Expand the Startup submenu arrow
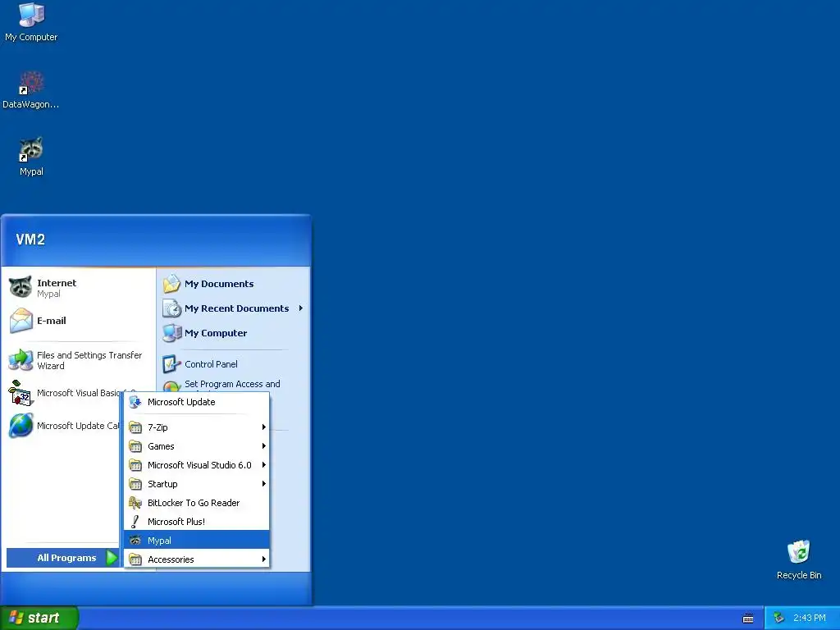Screen dimensions: 840x630 pyautogui.click(x=263, y=484)
